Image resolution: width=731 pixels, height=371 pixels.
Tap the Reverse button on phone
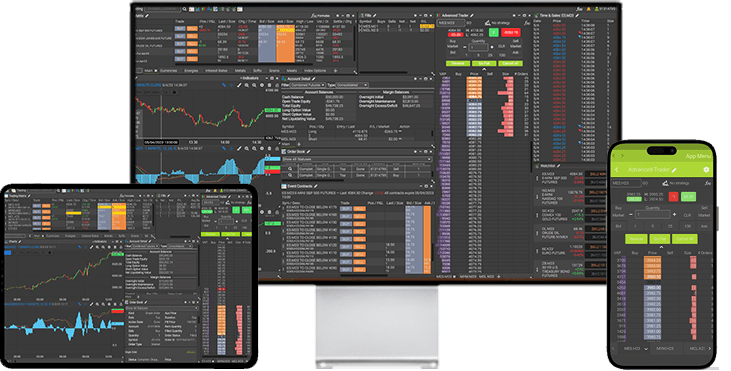[x=636, y=239]
